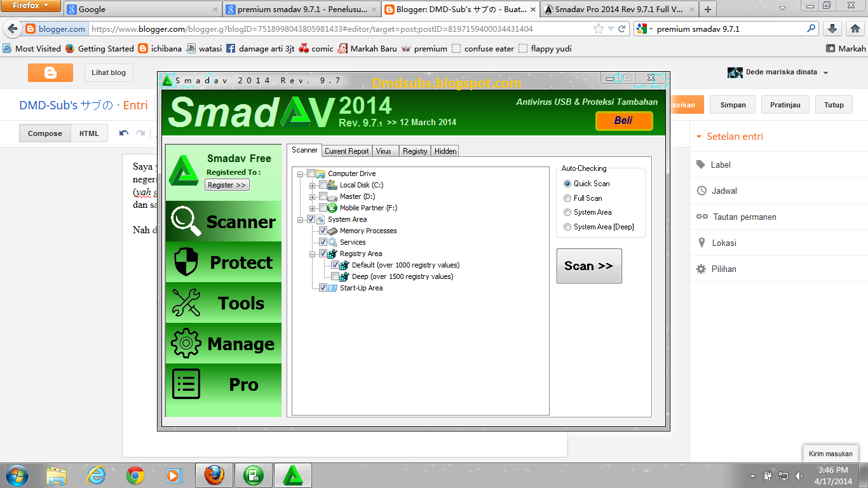
Task: Click the Start-Up Area icon
Action: tap(332, 288)
